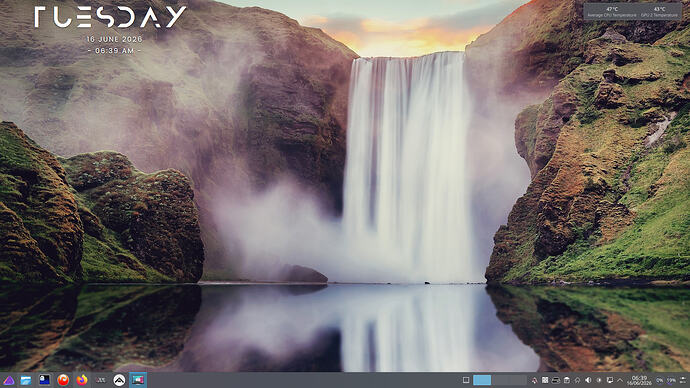Click the small gray monitor widget in taskbar
690x388 pixels.
(101, 380)
